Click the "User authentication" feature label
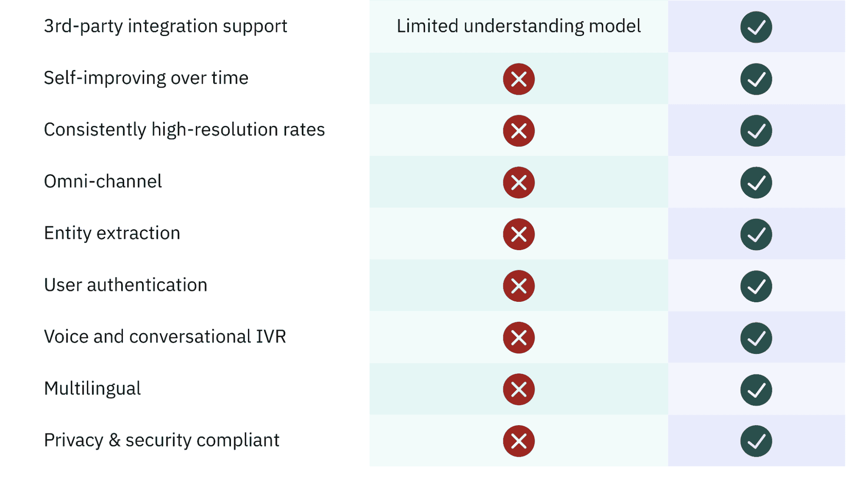 pyautogui.click(x=125, y=285)
